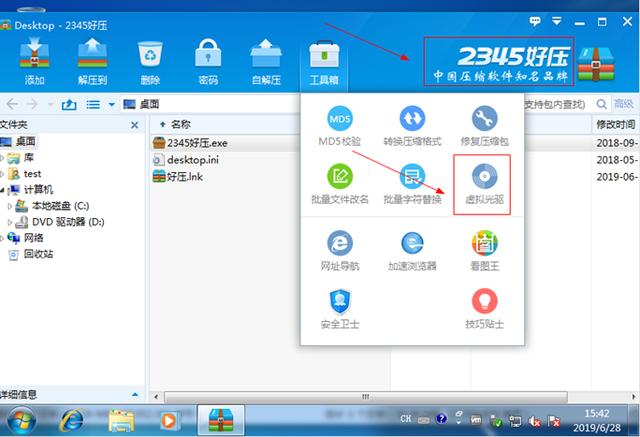Open the 修复压缩包 repair tool
Screen dimensions: 640x437
click(483, 126)
